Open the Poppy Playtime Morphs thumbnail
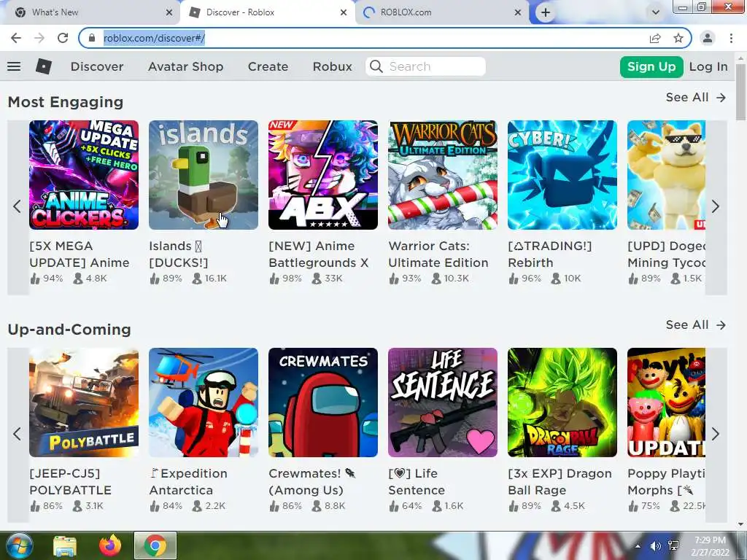Image resolution: width=747 pixels, height=560 pixels. click(x=666, y=402)
